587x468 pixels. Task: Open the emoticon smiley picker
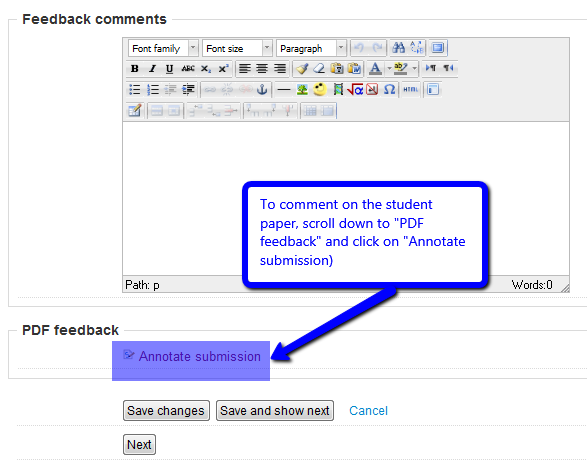click(x=320, y=89)
